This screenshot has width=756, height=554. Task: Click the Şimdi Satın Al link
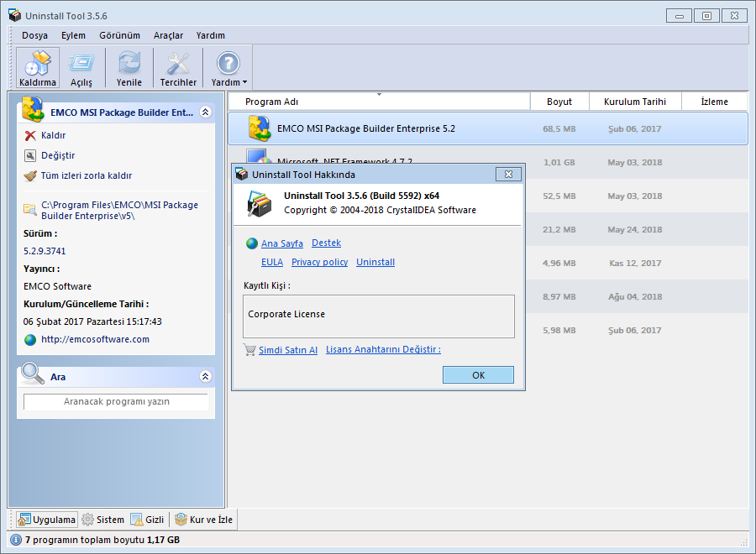point(288,350)
